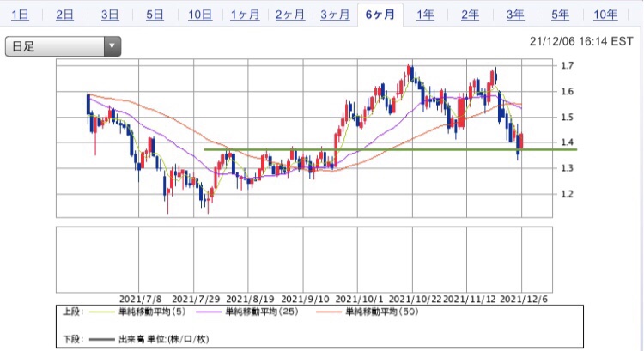
Task: Click the 2021/7/29 date label
Action: pos(196,299)
